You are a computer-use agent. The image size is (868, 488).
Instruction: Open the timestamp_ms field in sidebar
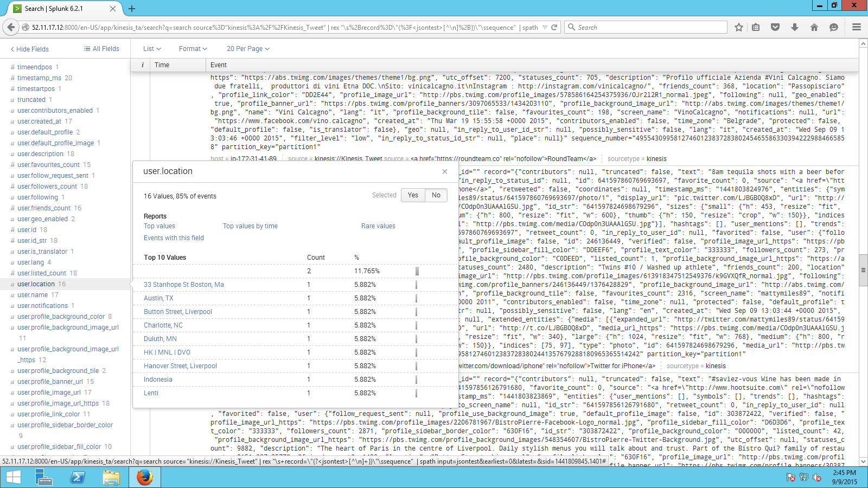click(x=39, y=78)
